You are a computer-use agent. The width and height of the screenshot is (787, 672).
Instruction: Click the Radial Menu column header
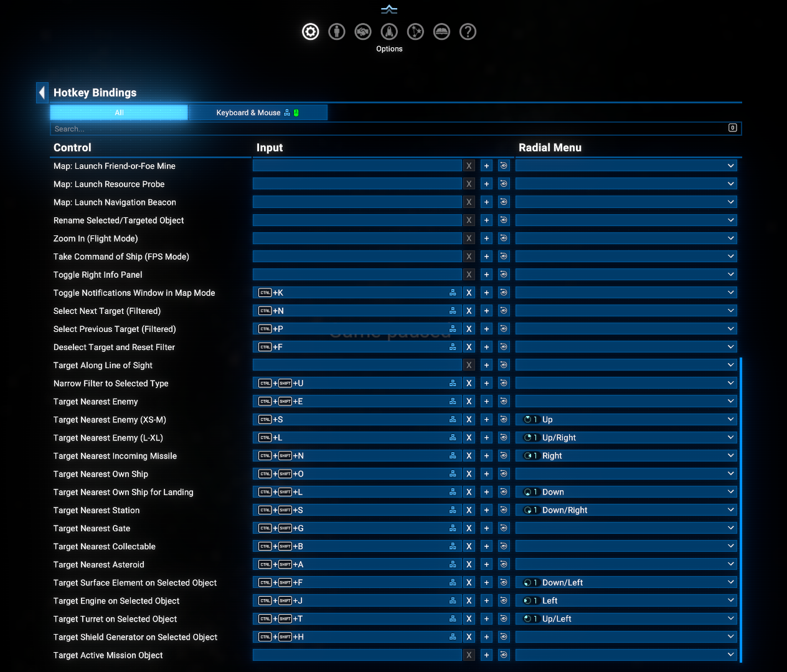tap(550, 148)
